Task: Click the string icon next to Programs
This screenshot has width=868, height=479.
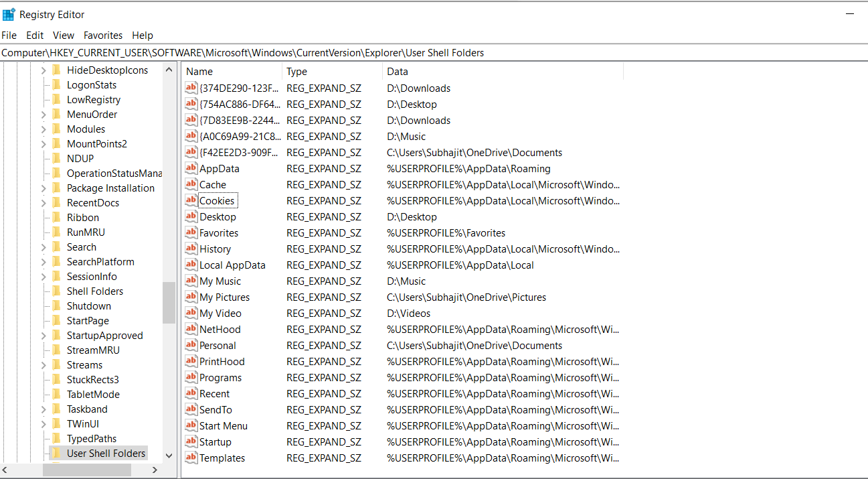Action: pyautogui.click(x=191, y=378)
